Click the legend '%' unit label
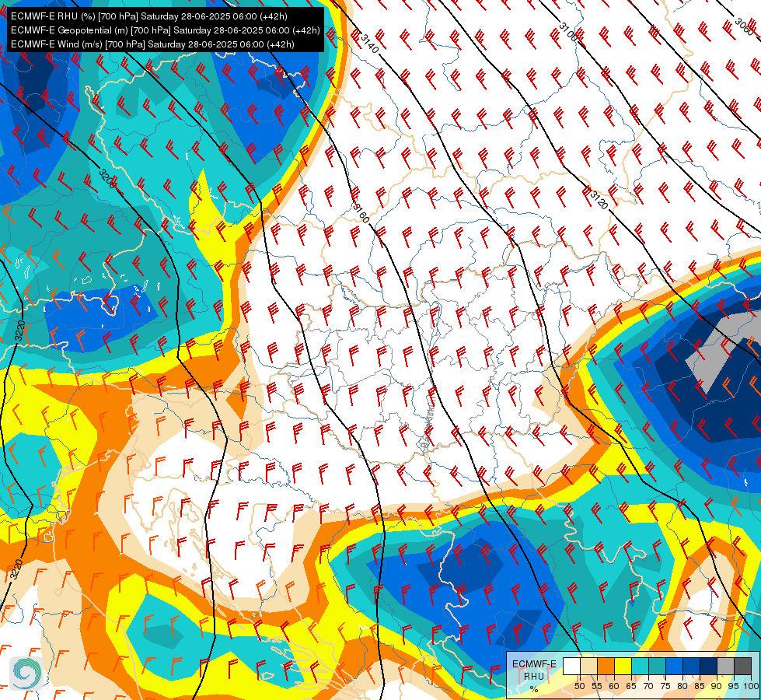The height and width of the screenshot is (700, 761). coord(534,690)
